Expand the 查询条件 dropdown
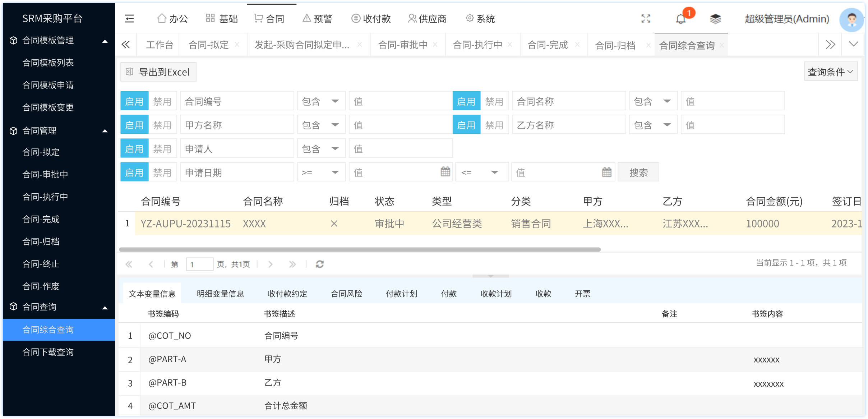 [830, 72]
